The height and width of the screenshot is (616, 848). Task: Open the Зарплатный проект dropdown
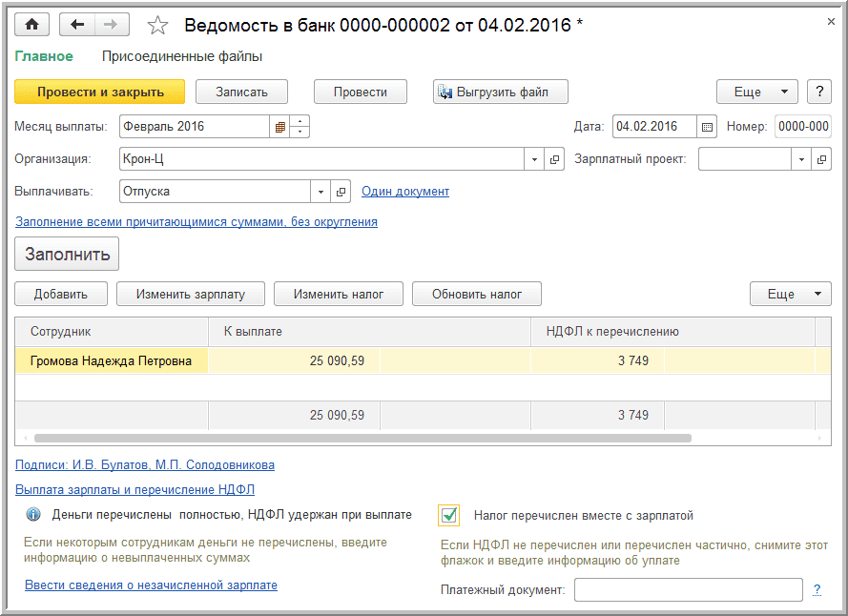coord(801,159)
